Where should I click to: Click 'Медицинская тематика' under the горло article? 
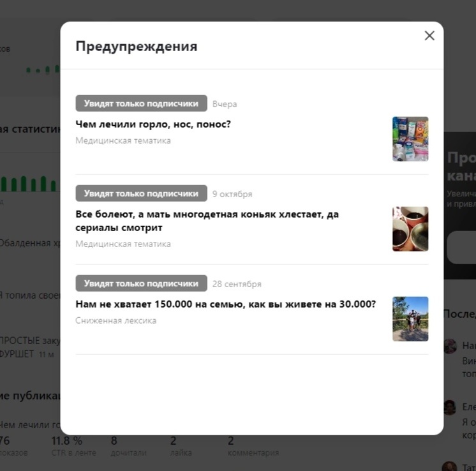(123, 140)
